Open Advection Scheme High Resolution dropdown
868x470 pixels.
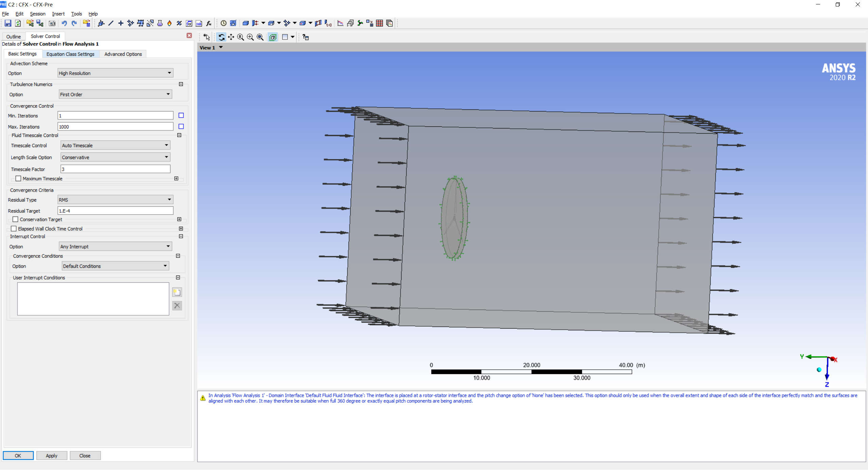[115, 73]
